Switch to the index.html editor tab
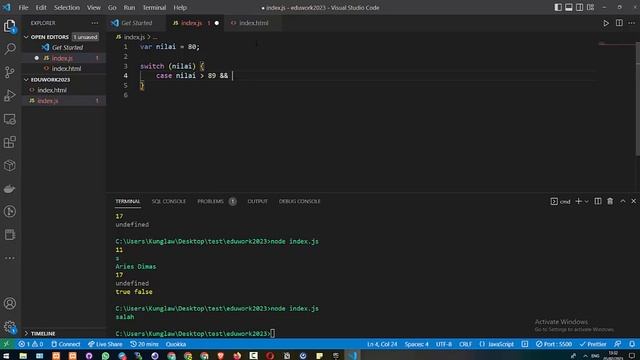This screenshot has height=360, width=640. click(253, 23)
